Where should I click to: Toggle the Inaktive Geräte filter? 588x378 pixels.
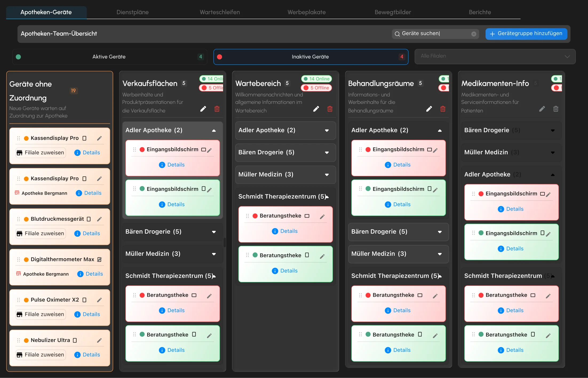(311, 57)
